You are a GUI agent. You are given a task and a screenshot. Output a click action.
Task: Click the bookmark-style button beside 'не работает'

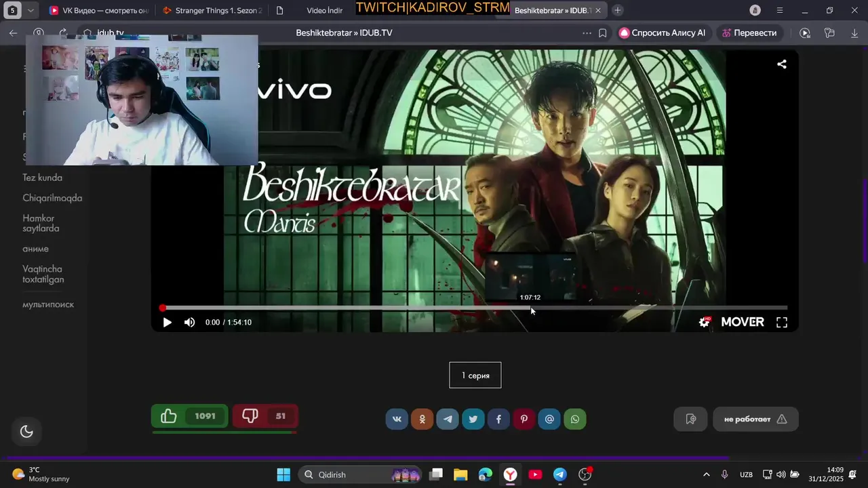coord(690,419)
